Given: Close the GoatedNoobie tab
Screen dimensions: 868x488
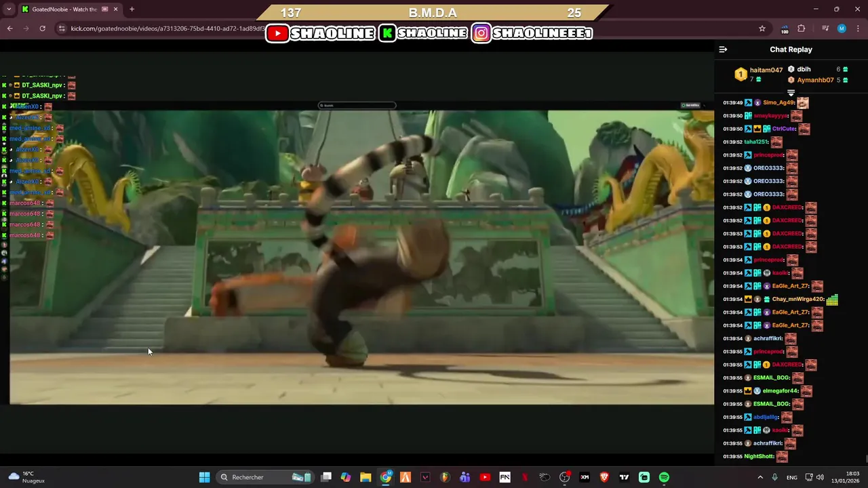Looking at the screenshot, I should point(116,9).
